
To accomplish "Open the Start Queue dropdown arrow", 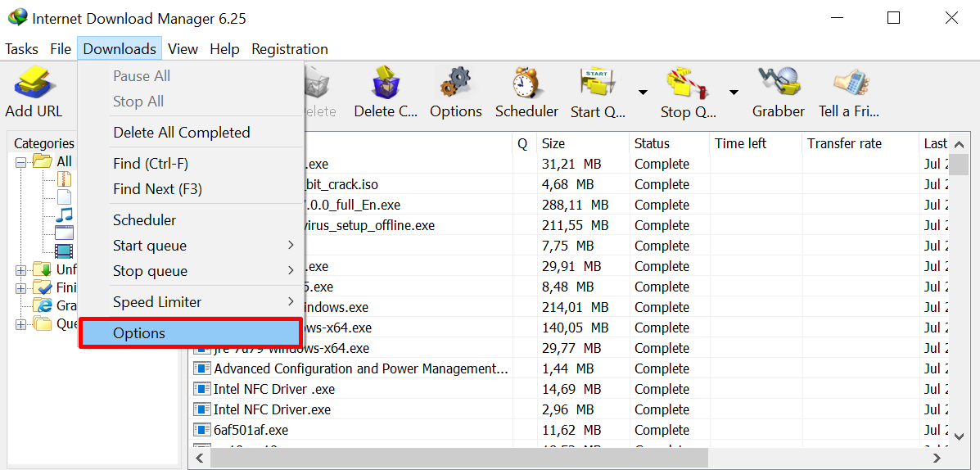I will point(644,93).
